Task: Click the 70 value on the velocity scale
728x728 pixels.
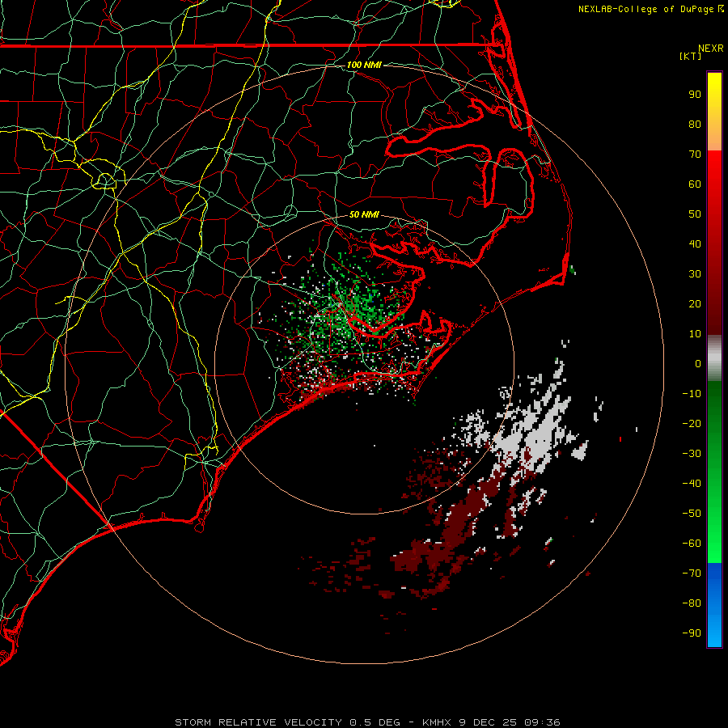Action: [x=695, y=154]
